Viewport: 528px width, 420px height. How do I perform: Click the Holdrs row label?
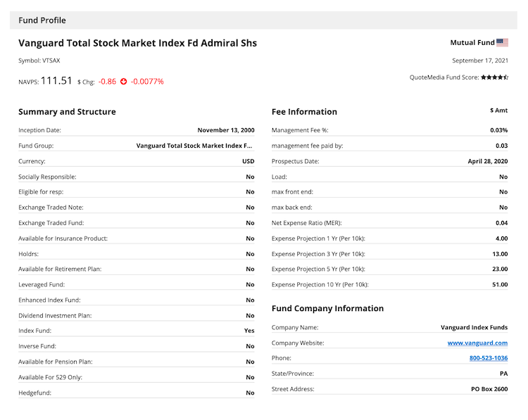coord(28,254)
